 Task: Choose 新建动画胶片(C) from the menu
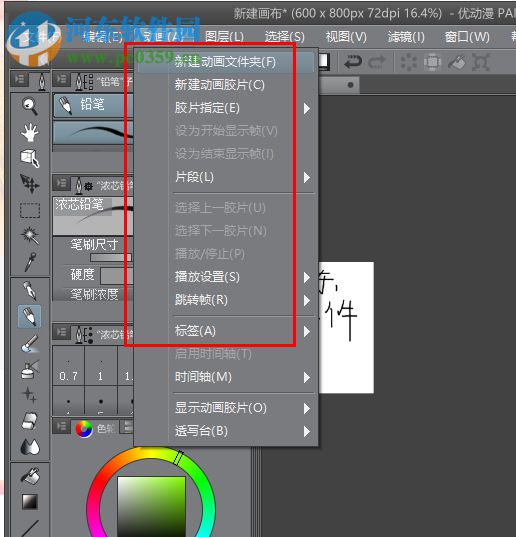pos(226,85)
